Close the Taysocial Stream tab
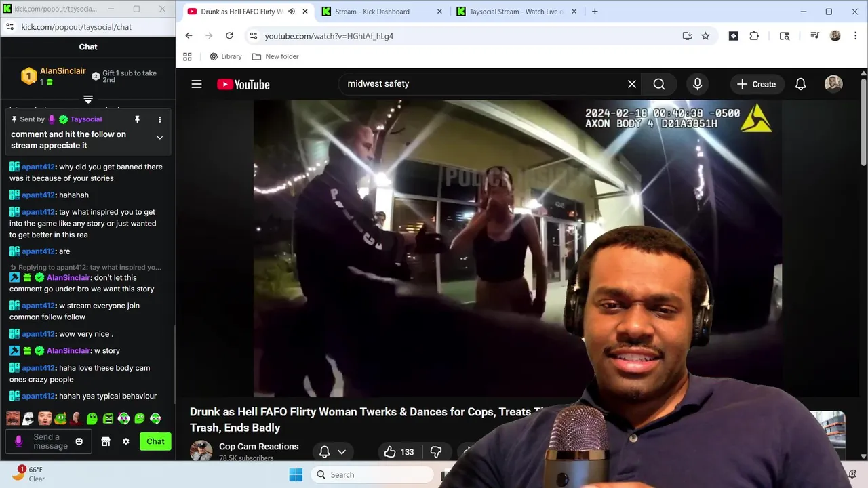The width and height of the screenshot is (868, 488). [575, 12]
